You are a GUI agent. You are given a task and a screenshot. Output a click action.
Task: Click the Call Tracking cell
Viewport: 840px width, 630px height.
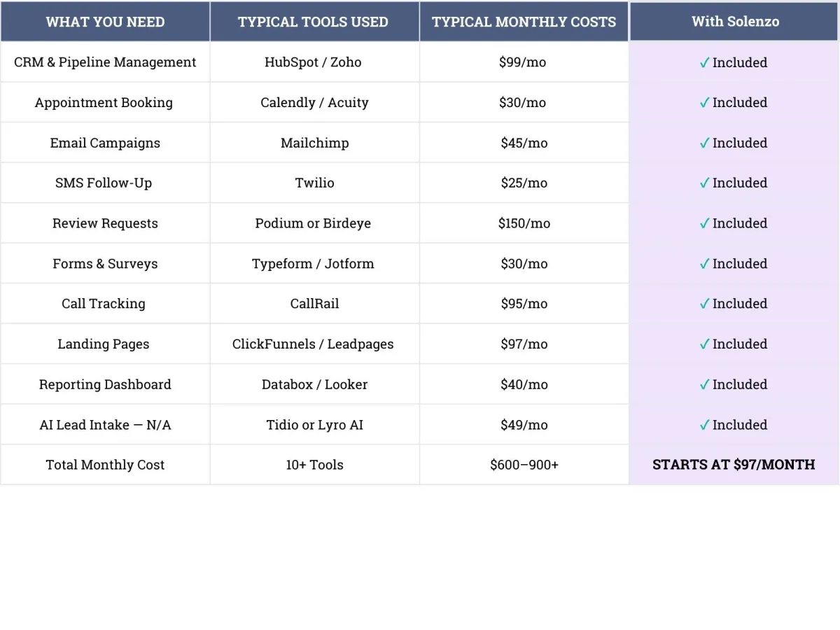point(105,304)
